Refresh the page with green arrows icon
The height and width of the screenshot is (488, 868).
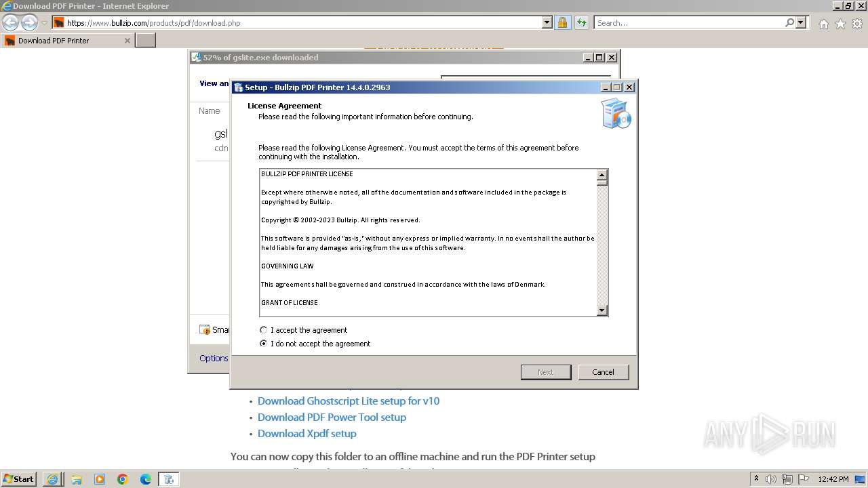pos(582,22)
